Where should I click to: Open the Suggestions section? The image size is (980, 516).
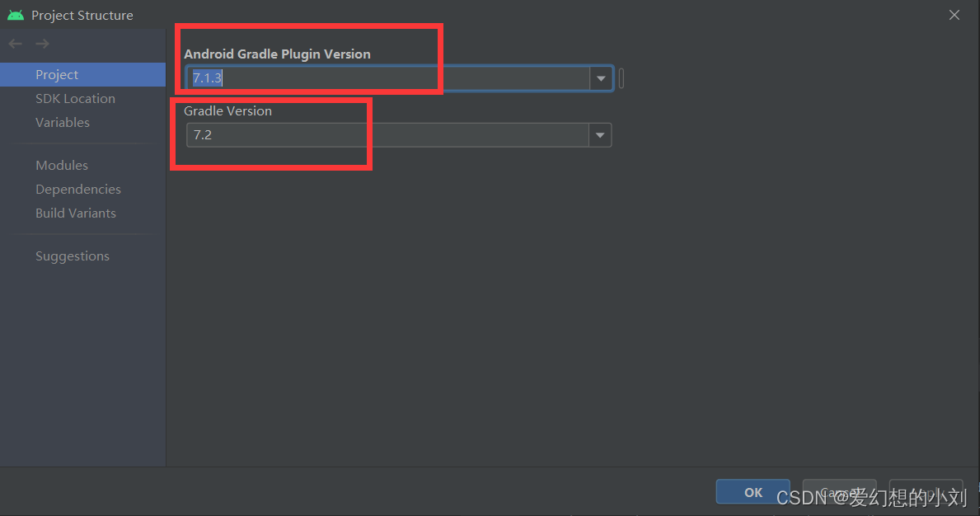pyautogui.click(x=73, y=256)
